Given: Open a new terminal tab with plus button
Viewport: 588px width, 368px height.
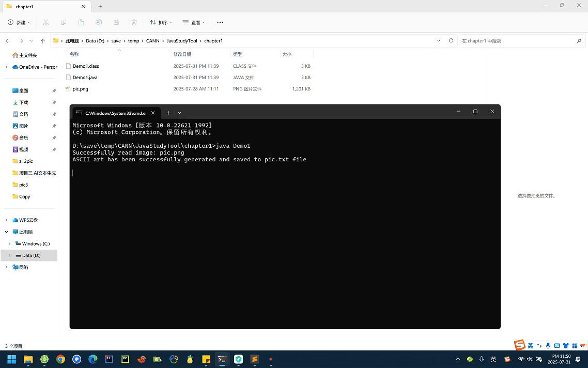Looking at the screenshot, I should (x=168, y=113).
